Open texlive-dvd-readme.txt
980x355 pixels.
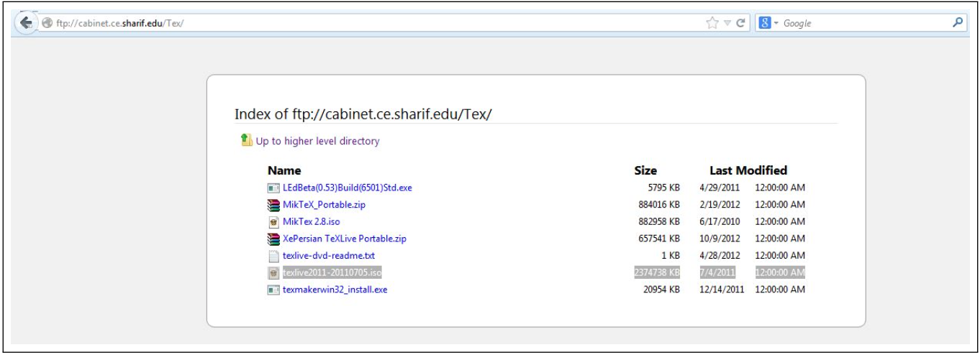[328, 255]
